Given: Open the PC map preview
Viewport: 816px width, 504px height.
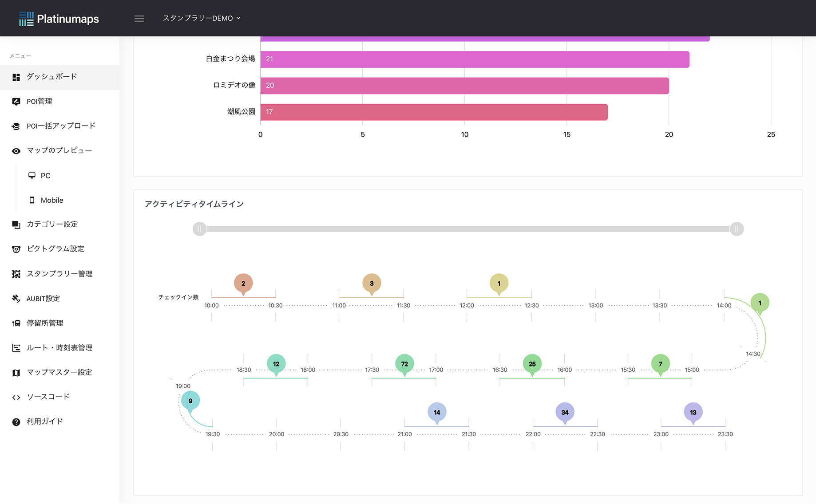Looking at the screenshot, I should pos(45,176).
